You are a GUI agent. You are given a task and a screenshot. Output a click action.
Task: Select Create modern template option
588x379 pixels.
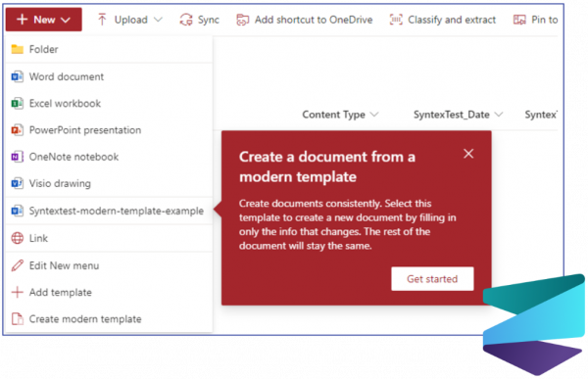point(109,319)
